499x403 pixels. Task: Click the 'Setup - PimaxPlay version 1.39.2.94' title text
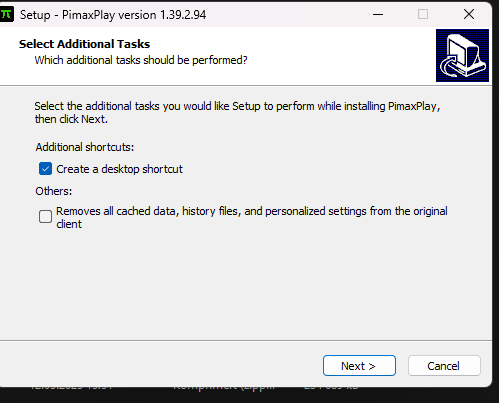(113, 15)
